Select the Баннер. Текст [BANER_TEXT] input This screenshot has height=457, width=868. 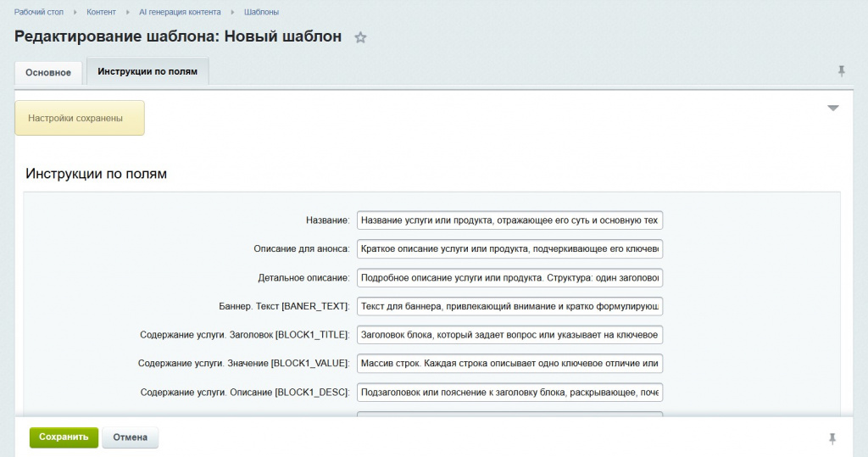[509, 307]
